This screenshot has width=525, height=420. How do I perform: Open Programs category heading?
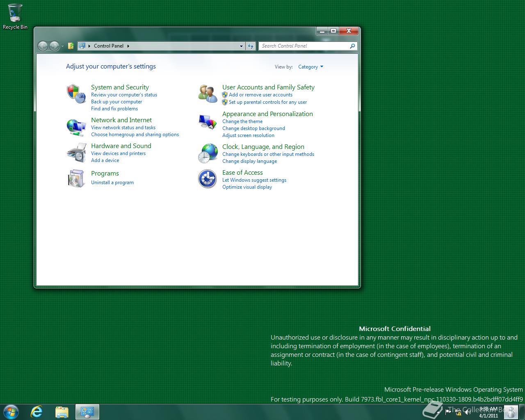point(105,173)
